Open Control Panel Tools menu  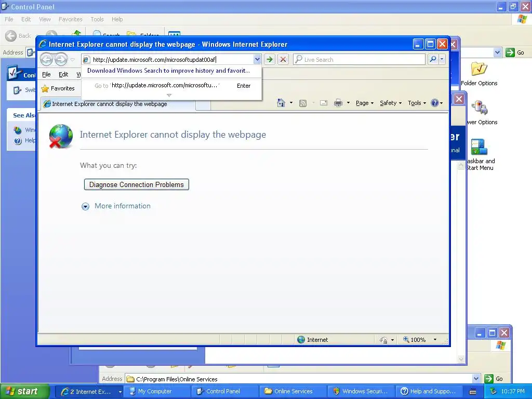(97, 19)
